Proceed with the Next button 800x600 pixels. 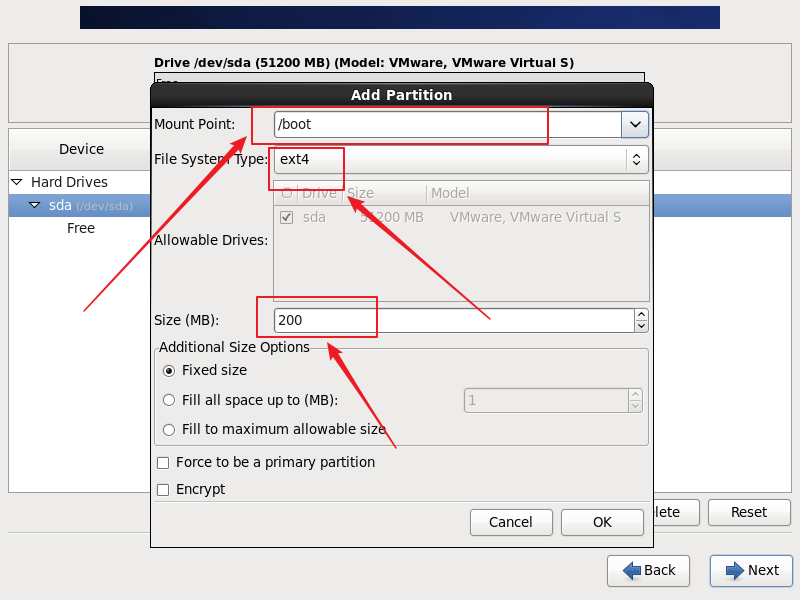[x=752, y=570]
